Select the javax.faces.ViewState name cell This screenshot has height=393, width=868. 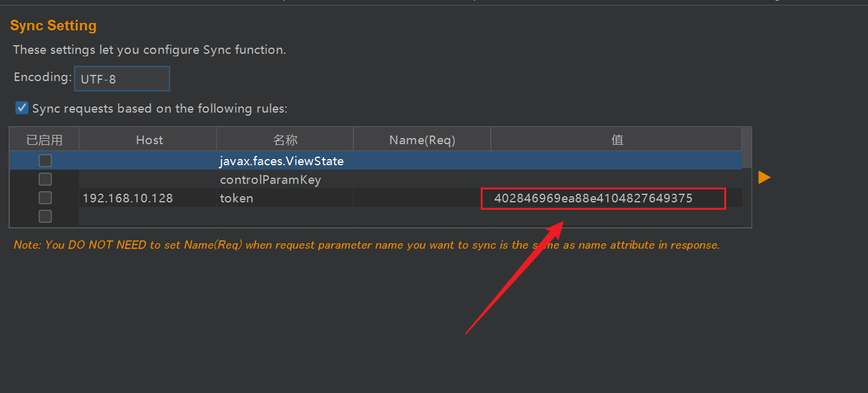[282, 161]
